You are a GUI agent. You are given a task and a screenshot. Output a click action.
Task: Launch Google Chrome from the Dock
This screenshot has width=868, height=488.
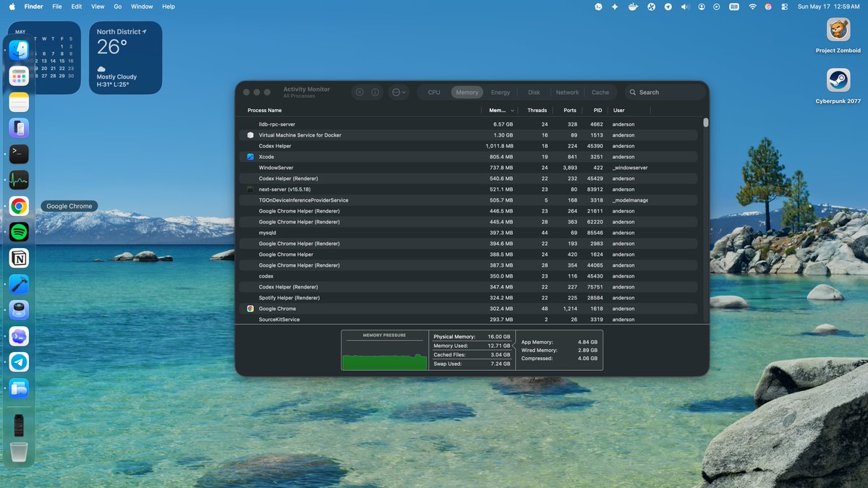pyautogui.click(x=19, y=206)
